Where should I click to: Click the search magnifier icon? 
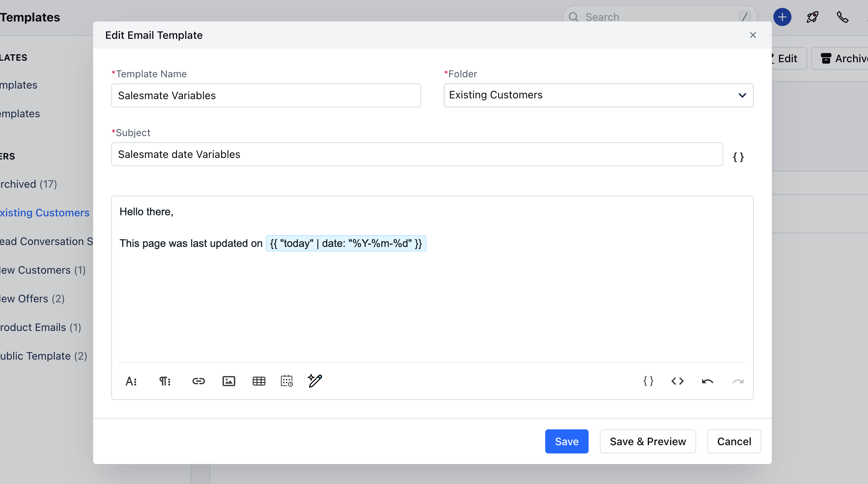[574, 17]
